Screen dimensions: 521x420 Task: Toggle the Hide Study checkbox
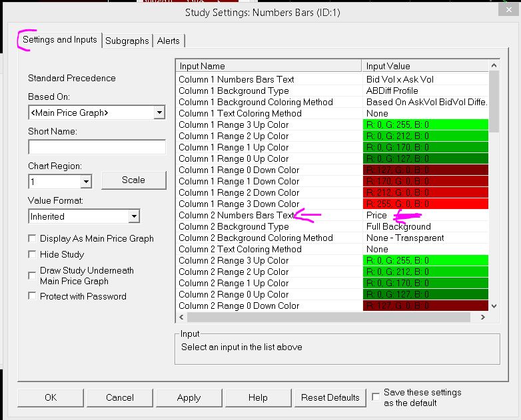tap(33, 255)
